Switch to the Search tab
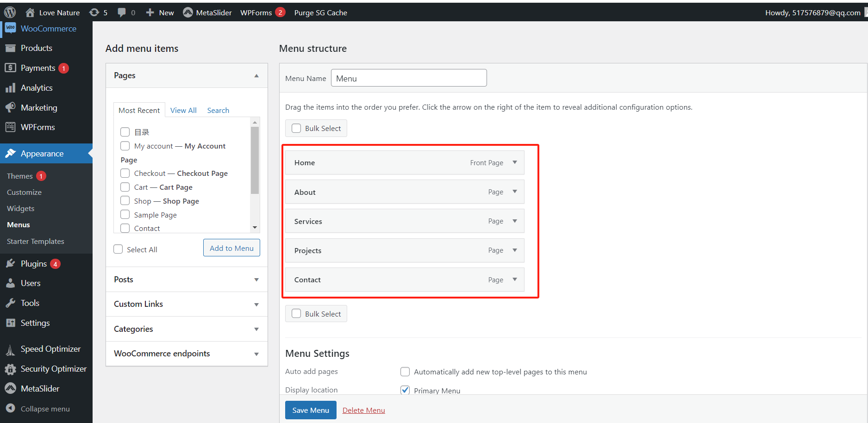This screenshot has height=423, width=868. pyautogui.click(x=218, y=110)
